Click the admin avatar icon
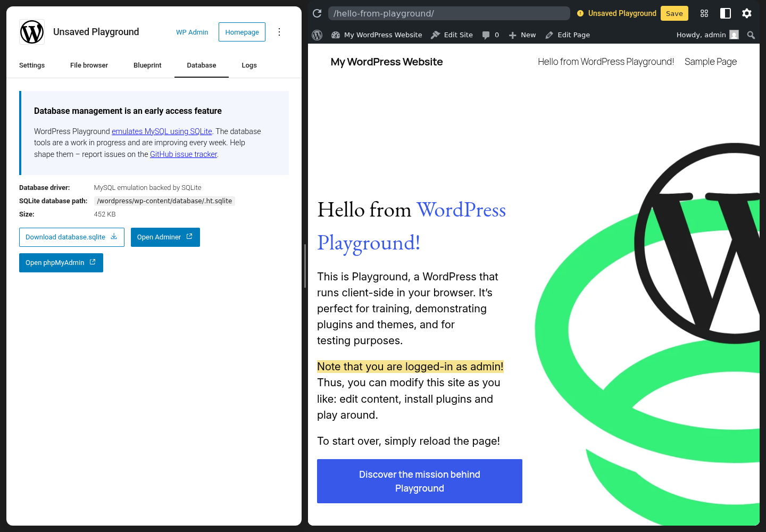Viewport: 766px width, 532px height. tap(734, 35)
